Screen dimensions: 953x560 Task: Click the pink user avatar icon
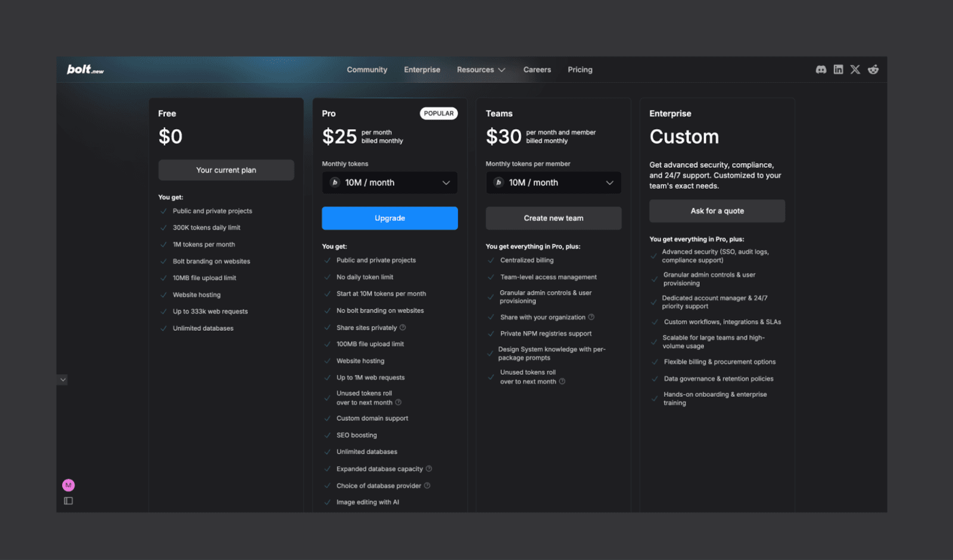coord(68,485)
